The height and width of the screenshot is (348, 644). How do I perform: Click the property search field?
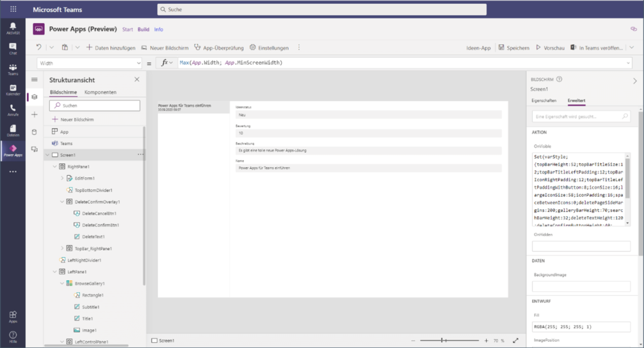pyautogui.click(x=581, y=117)
